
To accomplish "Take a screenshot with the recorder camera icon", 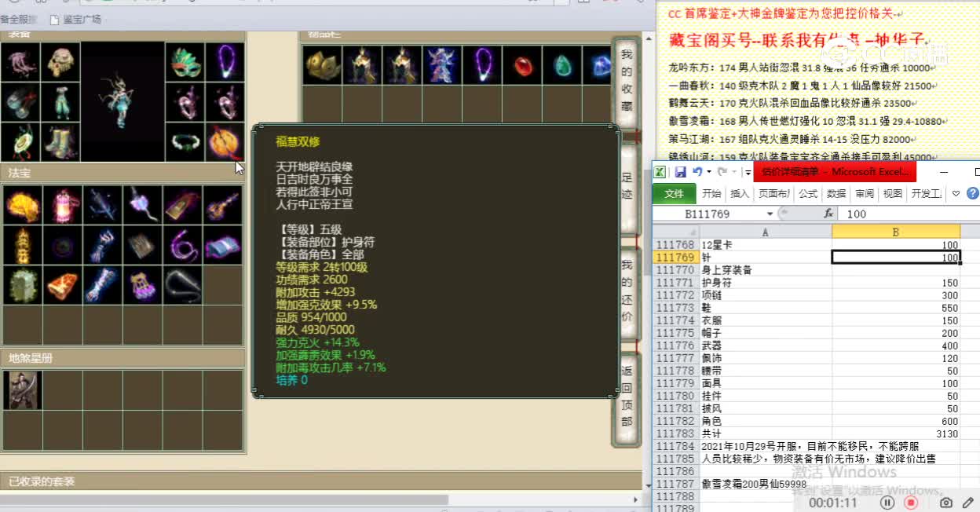I will (x=947, y=503).
